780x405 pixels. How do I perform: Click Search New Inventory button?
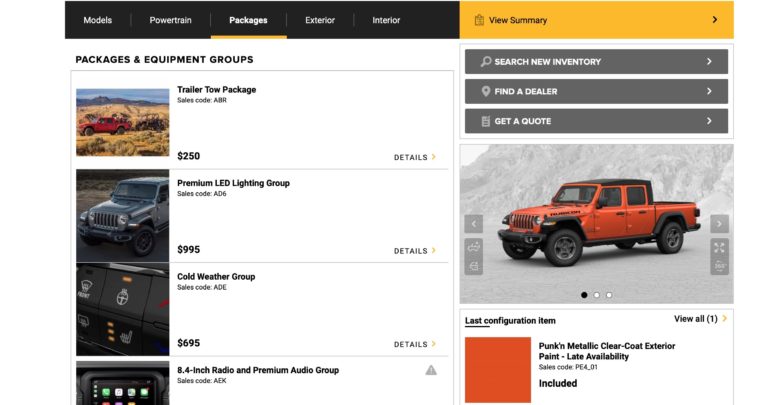coord(596,62)
